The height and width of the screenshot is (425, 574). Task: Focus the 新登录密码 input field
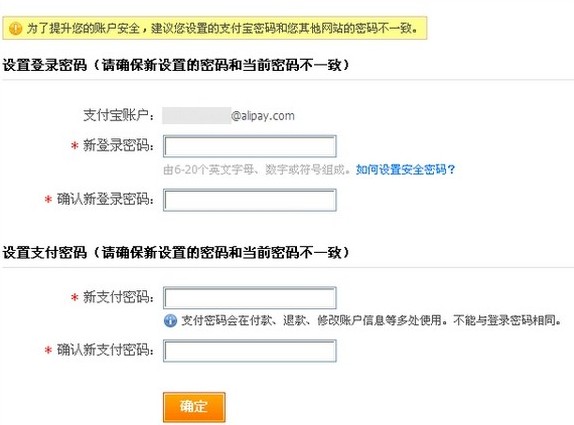(250, 146)
